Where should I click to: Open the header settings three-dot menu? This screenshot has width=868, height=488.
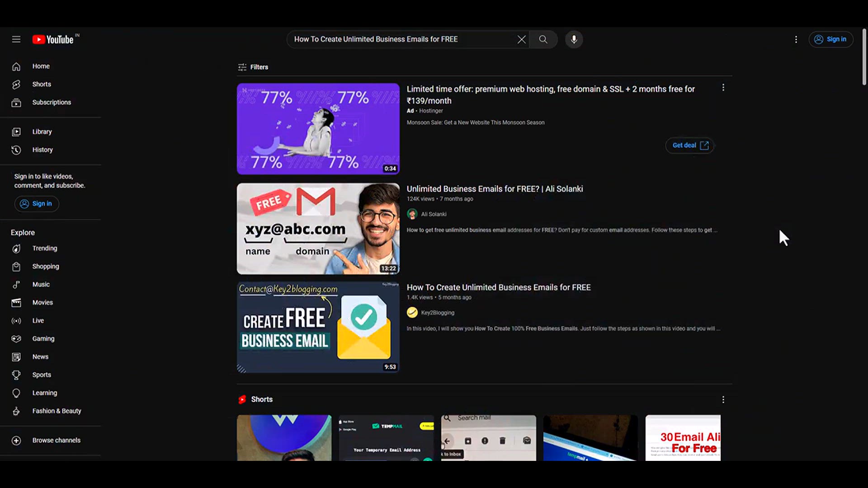click(x=796, y=39)
